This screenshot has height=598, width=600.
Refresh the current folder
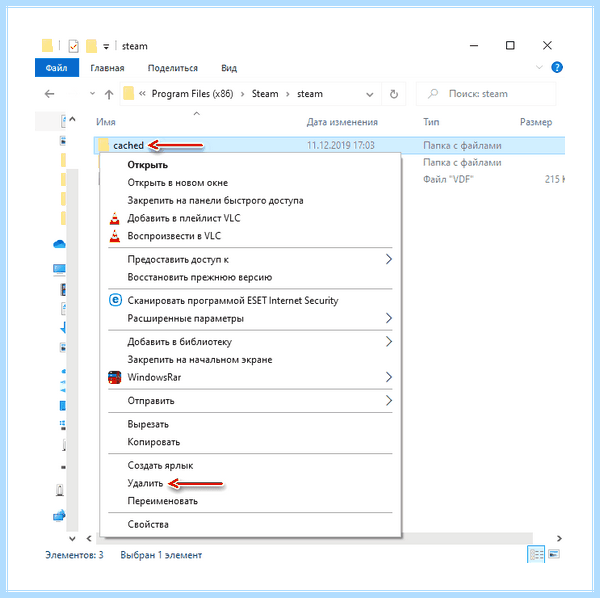tap(394, 94)
